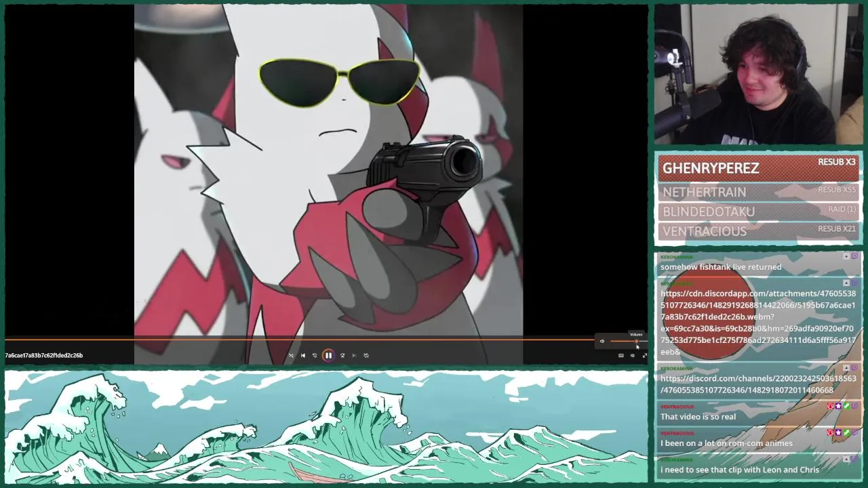This screenshot has height=488, width=868.
Task: Click the RAID (1) label
Action: point(841,209)
